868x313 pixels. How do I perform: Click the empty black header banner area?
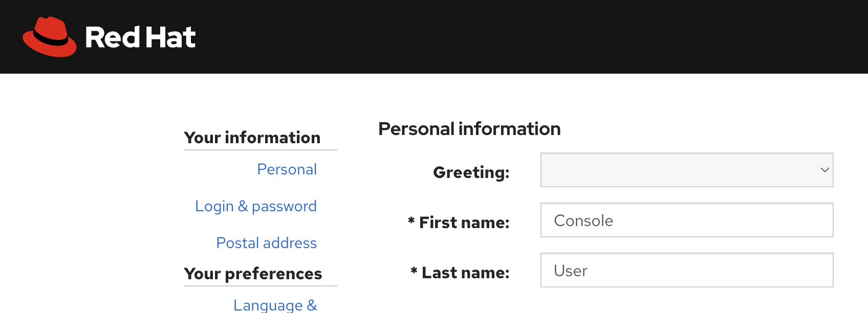click(512, 37)
